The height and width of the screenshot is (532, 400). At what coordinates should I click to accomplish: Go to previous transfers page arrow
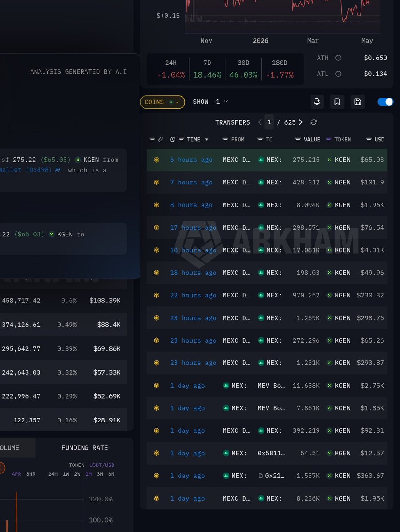pos(260,122)
